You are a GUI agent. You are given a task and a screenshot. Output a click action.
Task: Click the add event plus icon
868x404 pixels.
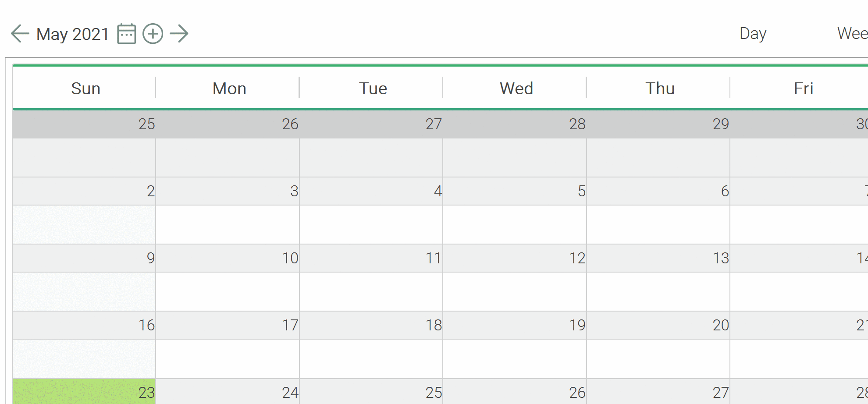(153, 34)
